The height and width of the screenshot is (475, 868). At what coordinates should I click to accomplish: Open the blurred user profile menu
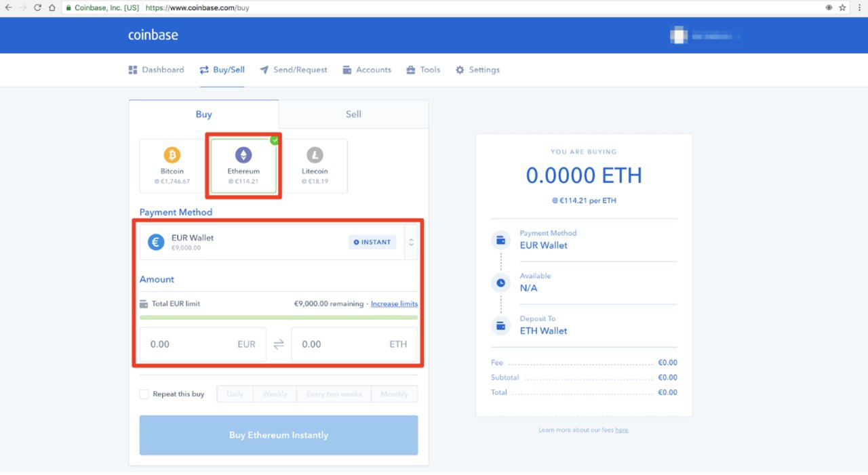[705, 35]
